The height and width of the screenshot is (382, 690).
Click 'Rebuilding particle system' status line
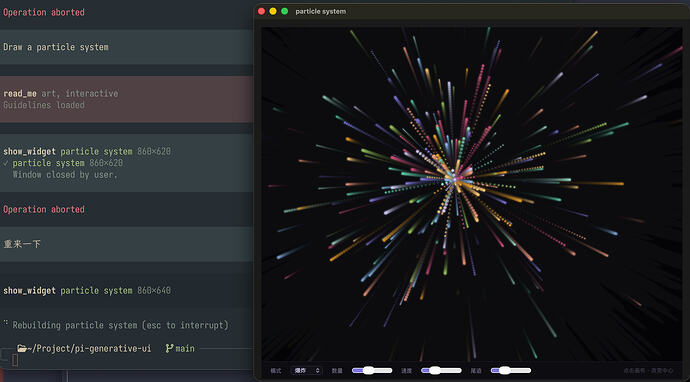pos(120,325)
